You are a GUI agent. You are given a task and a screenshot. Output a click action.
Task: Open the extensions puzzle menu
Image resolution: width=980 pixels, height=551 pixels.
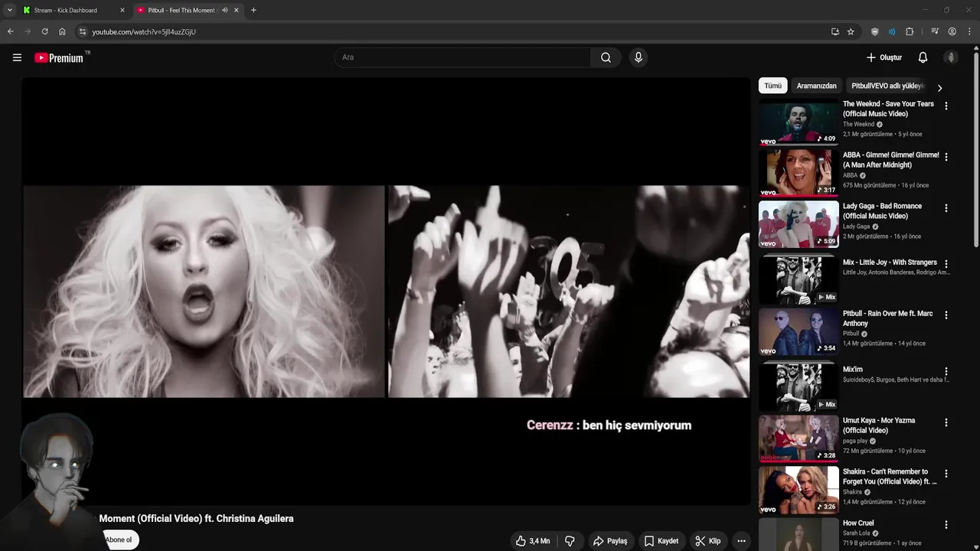(x=910, y=31)
